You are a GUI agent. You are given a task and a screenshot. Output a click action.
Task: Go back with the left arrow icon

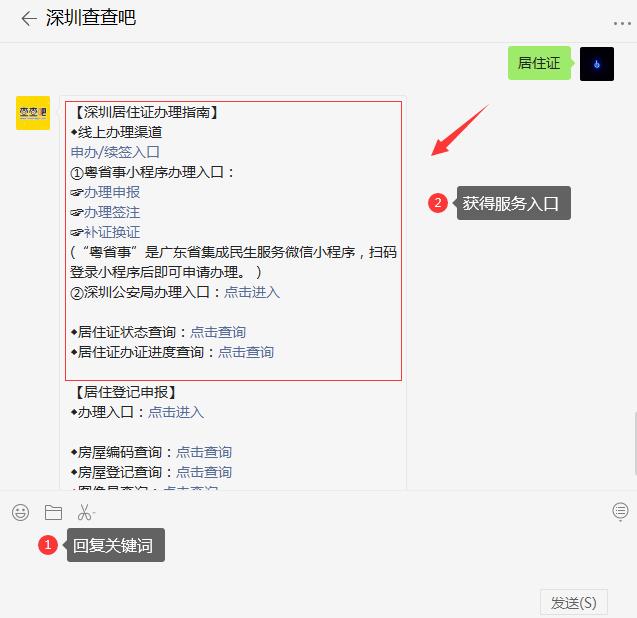pyautogui.click(x=29, y=19)
